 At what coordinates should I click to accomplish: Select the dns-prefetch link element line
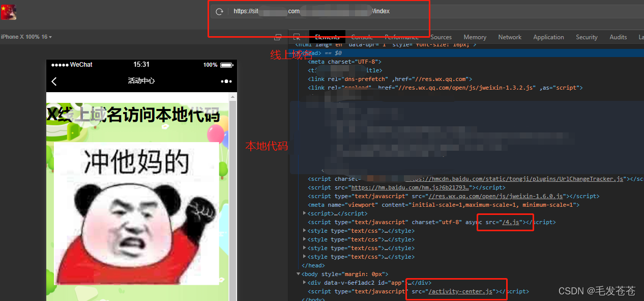click(x=390, y=79)
